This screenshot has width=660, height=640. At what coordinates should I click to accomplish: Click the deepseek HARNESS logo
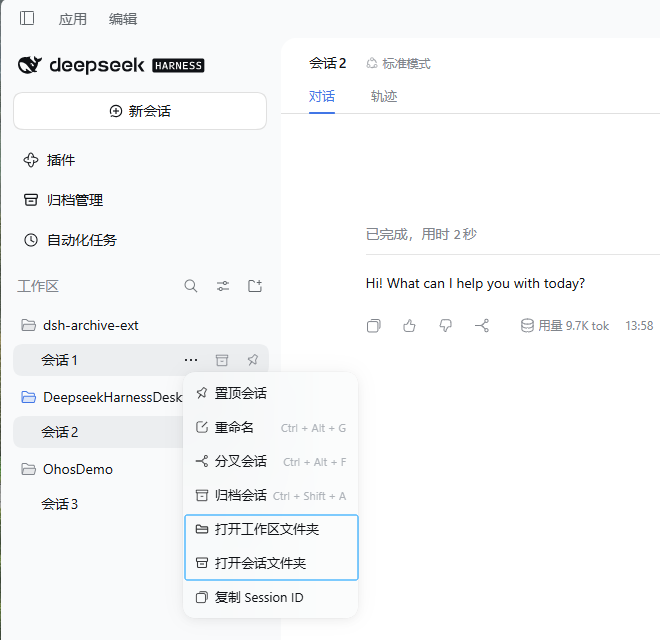[x=111, y=65]
